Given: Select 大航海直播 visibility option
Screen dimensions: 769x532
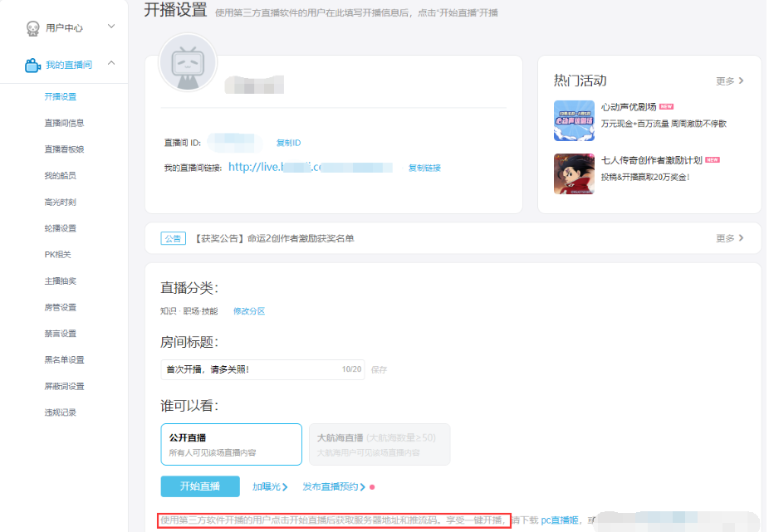Looking at the screenshot, I should (x=380, y=444).
